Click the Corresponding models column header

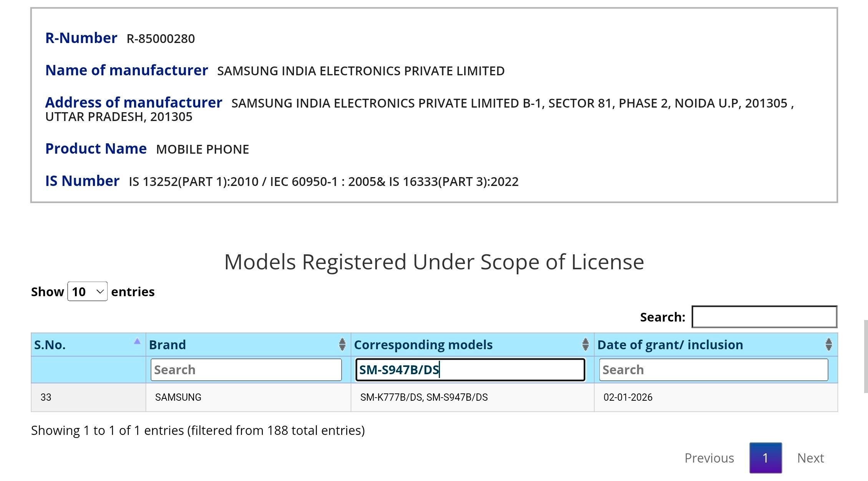click(x=423, y=345)
